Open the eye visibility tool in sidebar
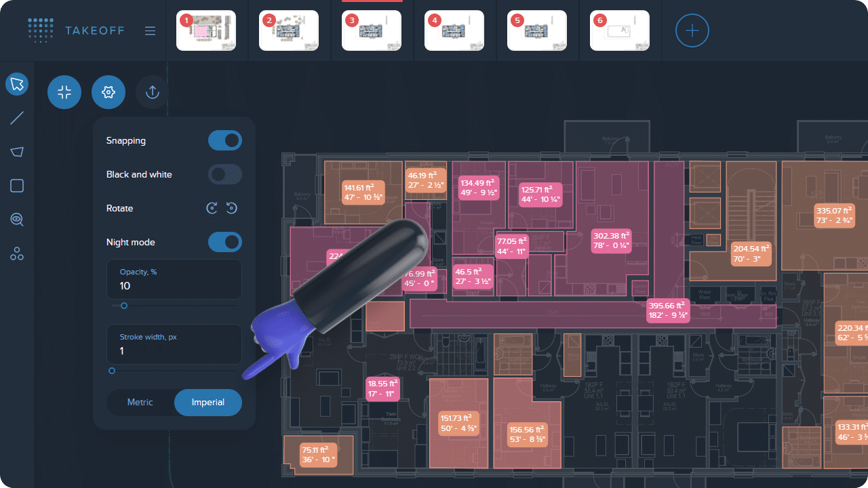The width and height of the screenshot is (868, 488). [17, 220]
